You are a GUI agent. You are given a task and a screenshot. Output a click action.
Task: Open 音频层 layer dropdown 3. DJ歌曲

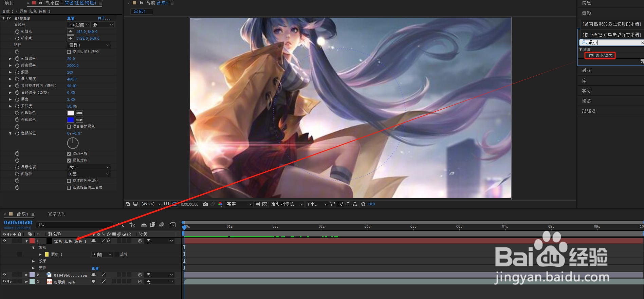79,25
